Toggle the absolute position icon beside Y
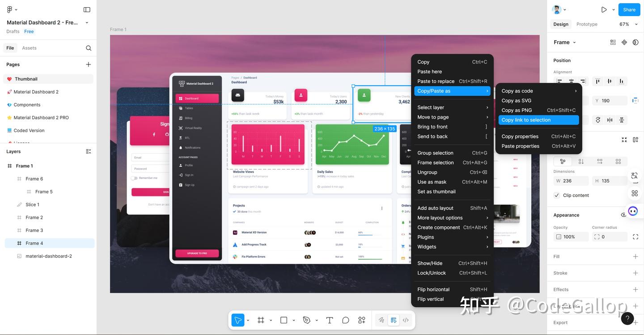The height and width of the screenshot is (335, 644). tap(635, 101)
